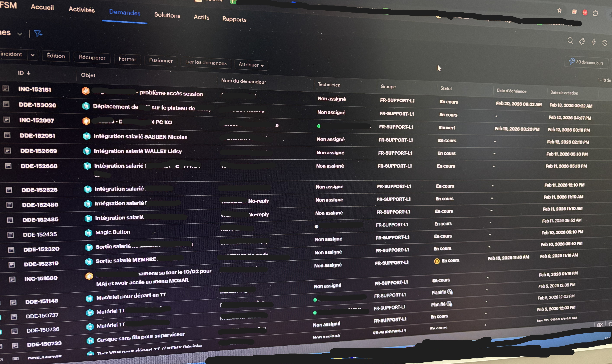Image resolution: width=612 pixels, height=364 pixels.
Task: Toggle the ID column sort arrow
Action: [x=28, y=73]
